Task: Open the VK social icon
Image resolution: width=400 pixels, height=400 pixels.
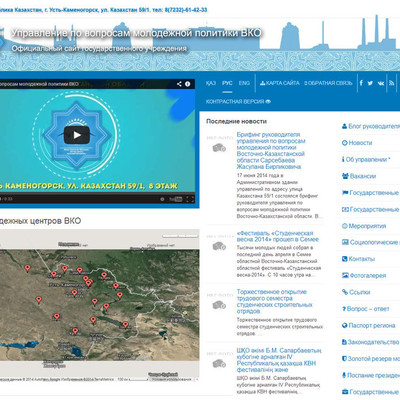Action: 381,83
